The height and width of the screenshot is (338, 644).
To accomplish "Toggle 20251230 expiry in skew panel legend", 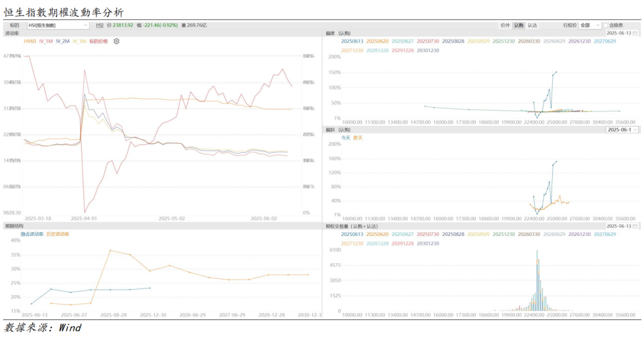I will point(503,41).
